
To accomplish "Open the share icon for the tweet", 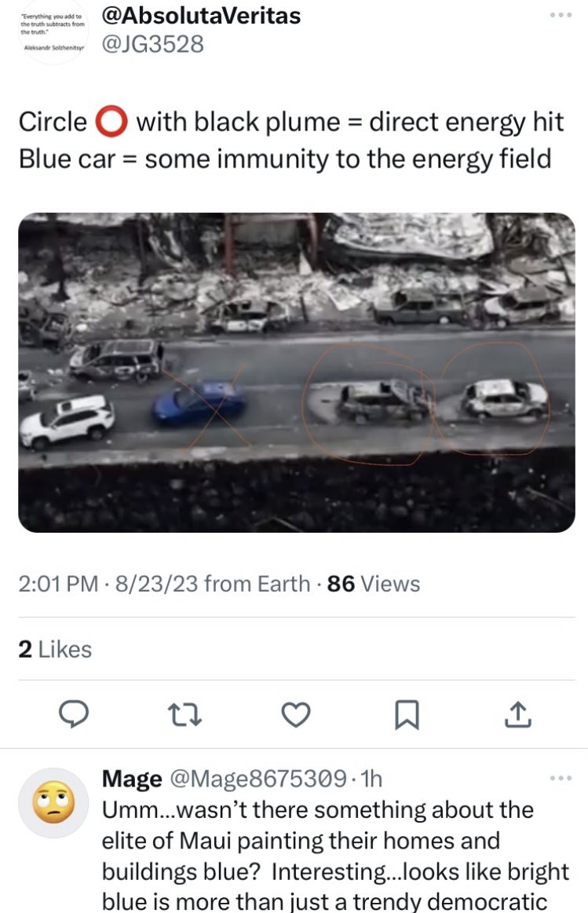I will click(x=519, y=713).
